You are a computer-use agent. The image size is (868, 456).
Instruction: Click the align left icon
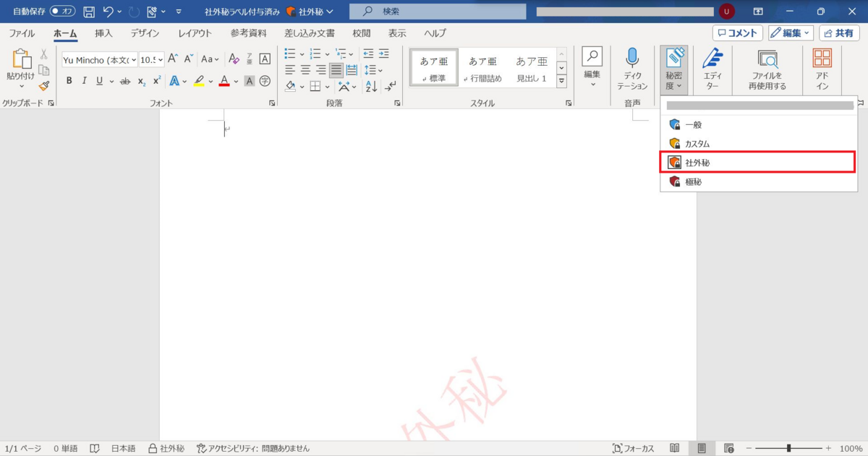click(289, 70)
